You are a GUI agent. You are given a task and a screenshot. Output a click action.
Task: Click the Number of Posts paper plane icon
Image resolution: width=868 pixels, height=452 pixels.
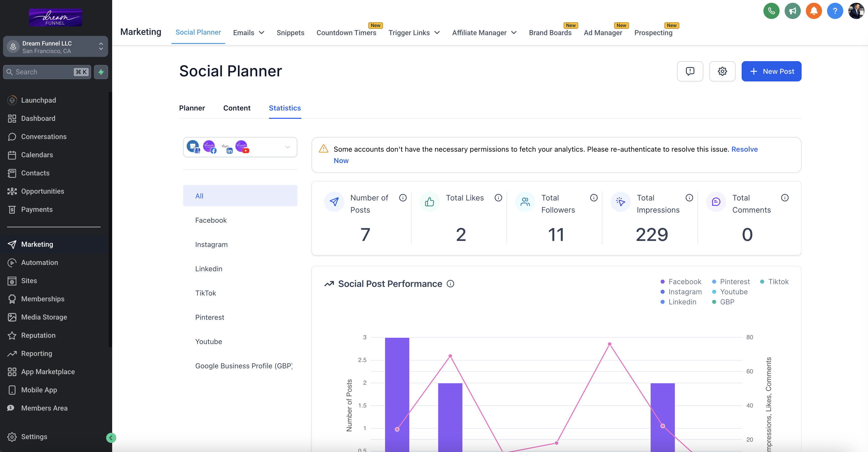tap(334, 202)
